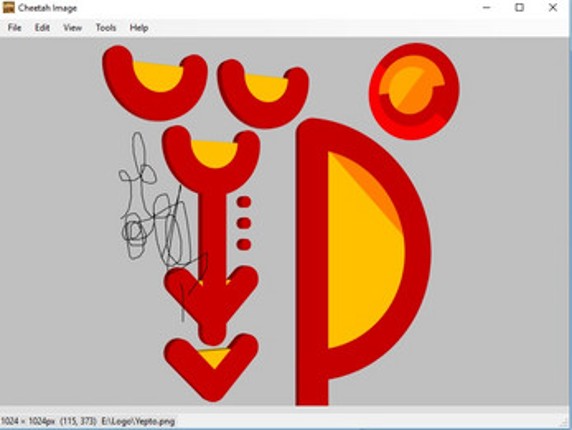Click the top red dot beside the arrow
572x430 pixels.
(x=244, y=202)
